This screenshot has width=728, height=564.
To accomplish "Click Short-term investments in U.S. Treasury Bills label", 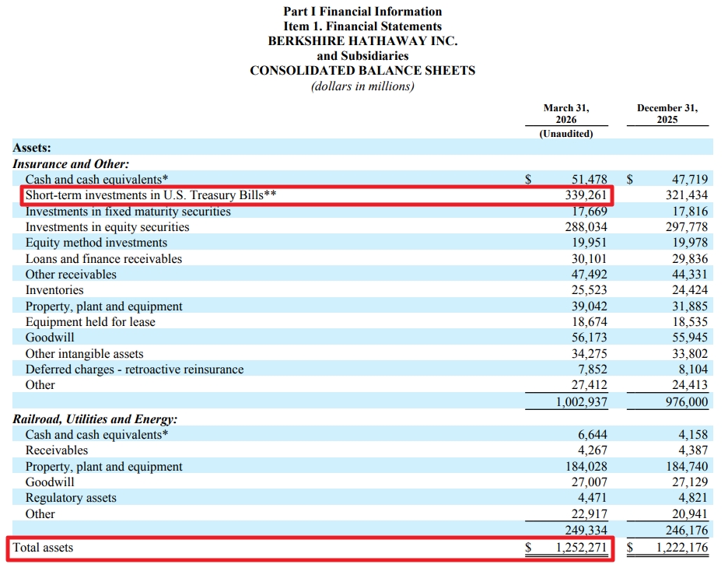I will click(150, 195).
